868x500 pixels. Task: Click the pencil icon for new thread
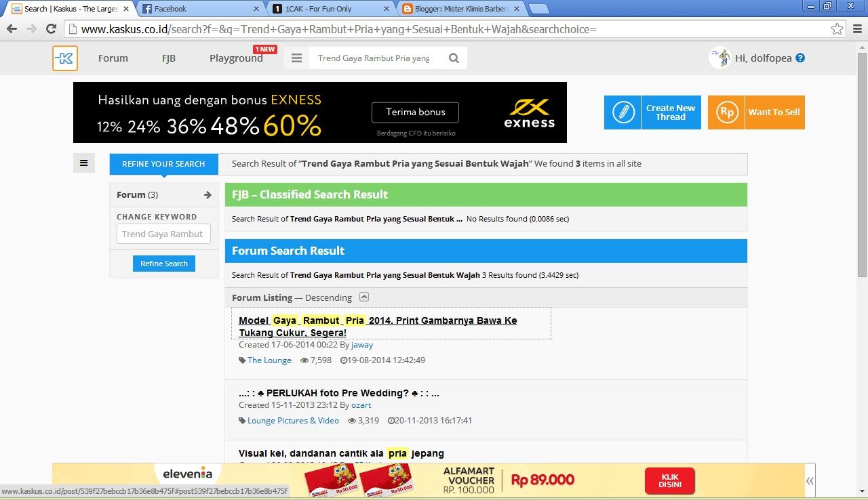pyautogui.click(x=623, y=112)
